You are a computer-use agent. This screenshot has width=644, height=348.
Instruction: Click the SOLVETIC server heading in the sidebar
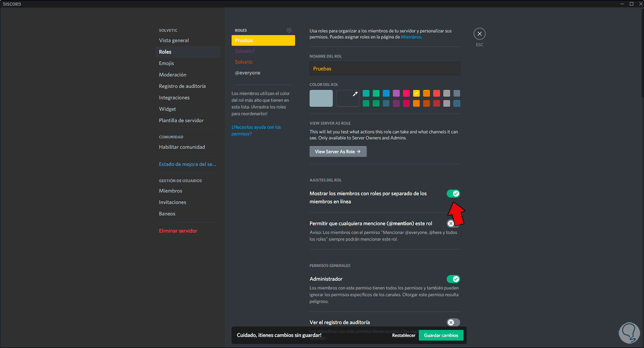[168, 31]
